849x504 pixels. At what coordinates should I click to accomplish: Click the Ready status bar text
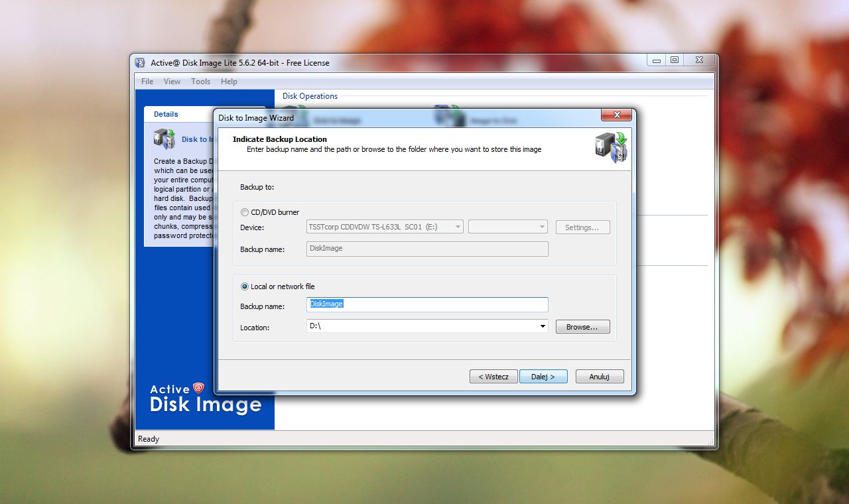pyautogui.click(x=149, y=439)
